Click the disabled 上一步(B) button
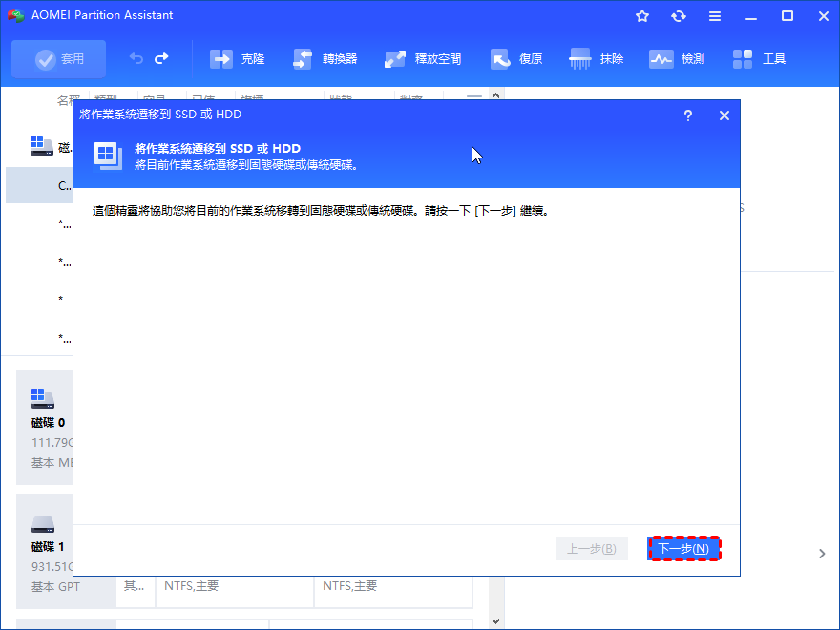840x630 pixels. pyautogui.click(x=592, y=549)
